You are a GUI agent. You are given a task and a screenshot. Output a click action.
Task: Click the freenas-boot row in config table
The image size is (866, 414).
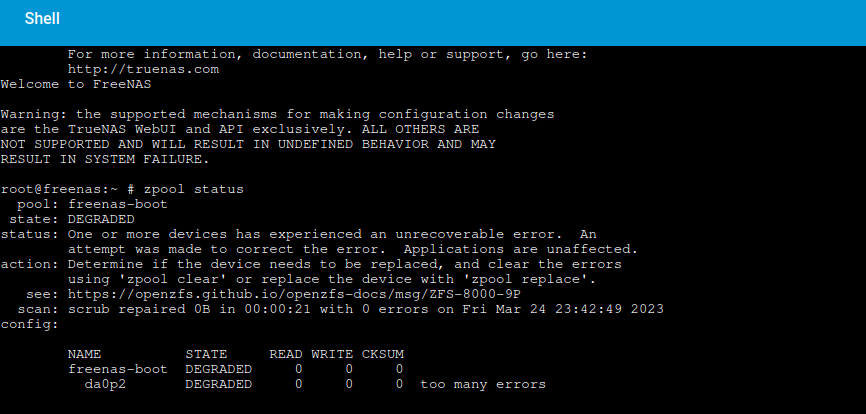coord(235,369)
